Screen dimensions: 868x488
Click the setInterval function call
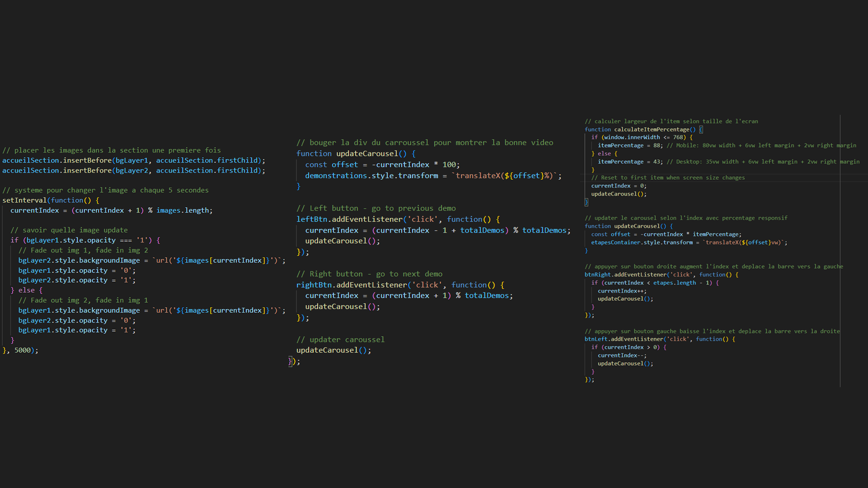24,200
